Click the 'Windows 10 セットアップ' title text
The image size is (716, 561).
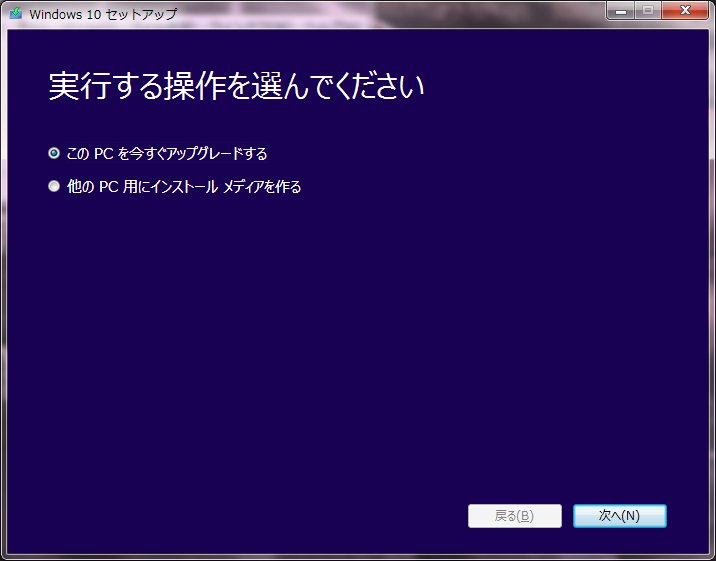click(103, 14)
